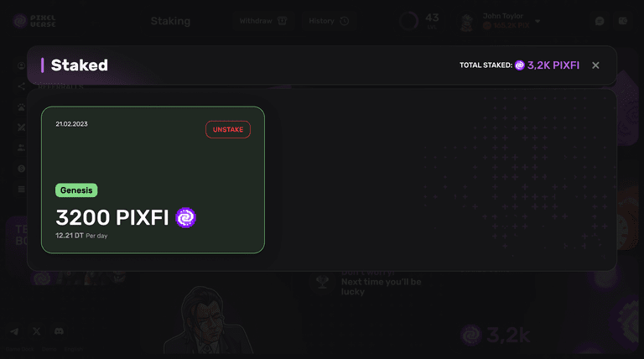
Task: Open the History tab in top bar
Action: tap(329, 21)
